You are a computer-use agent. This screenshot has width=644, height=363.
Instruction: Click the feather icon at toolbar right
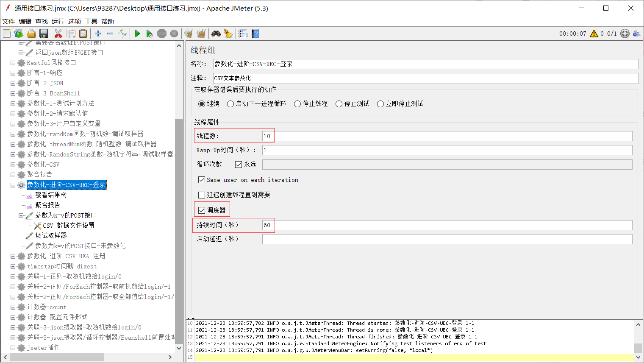point(636,34)
